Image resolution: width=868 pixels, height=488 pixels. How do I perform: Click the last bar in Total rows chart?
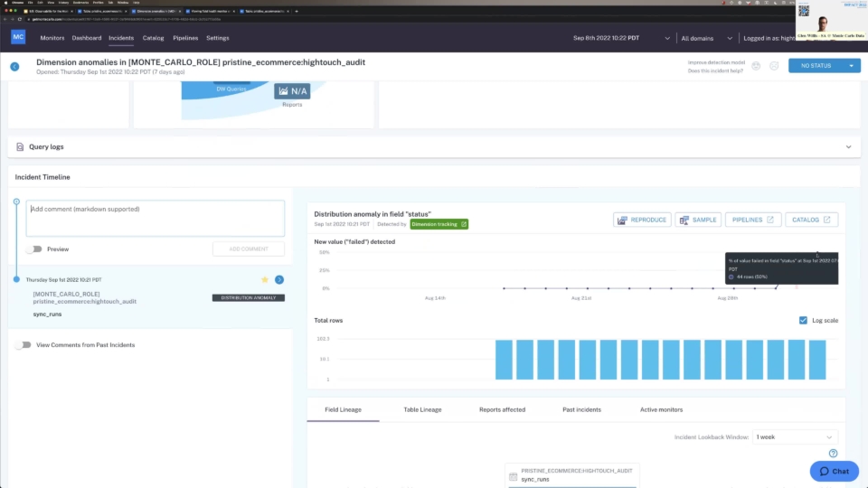pyautogui.click(x=817, y=360)
